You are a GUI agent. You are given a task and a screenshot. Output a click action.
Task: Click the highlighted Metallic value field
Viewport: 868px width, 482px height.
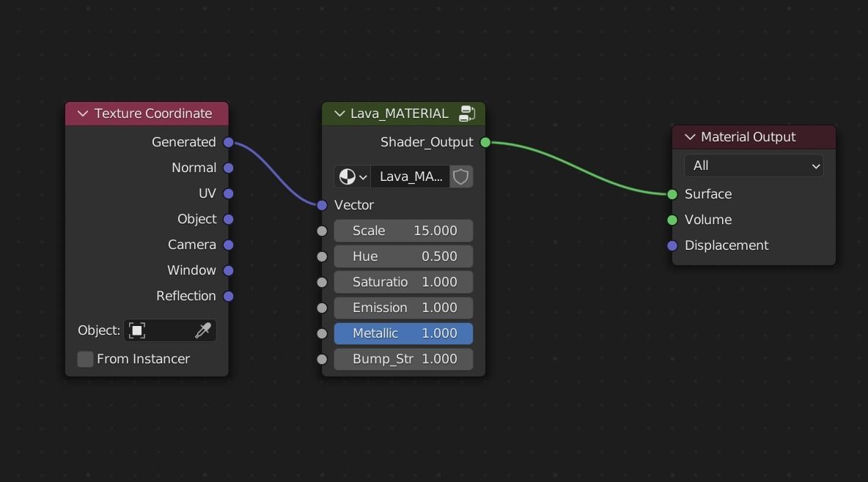[403, 334]
